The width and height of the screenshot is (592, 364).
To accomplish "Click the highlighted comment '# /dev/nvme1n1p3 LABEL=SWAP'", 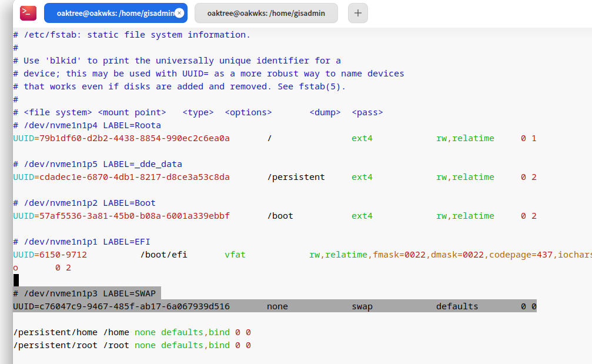I will click(84, 294).
